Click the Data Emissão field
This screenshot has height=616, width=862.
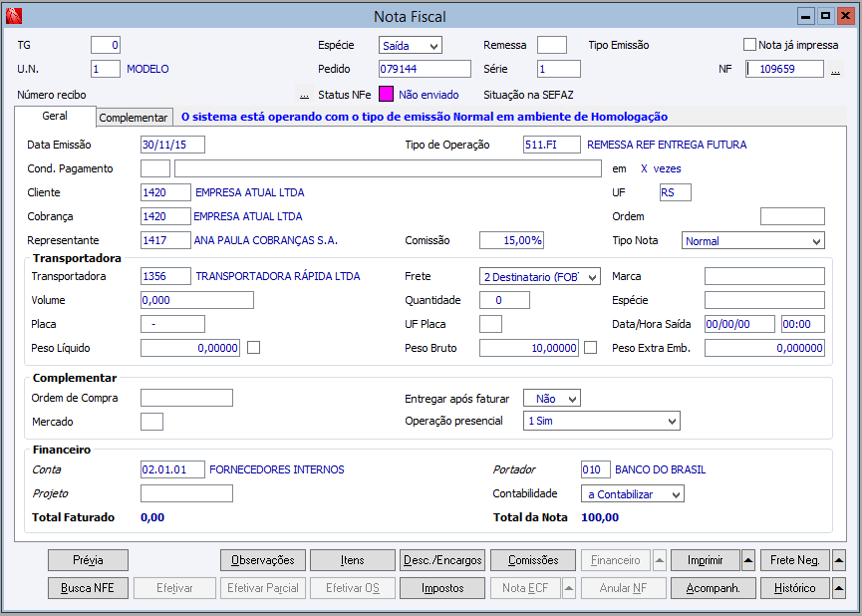tap(172, 145)
